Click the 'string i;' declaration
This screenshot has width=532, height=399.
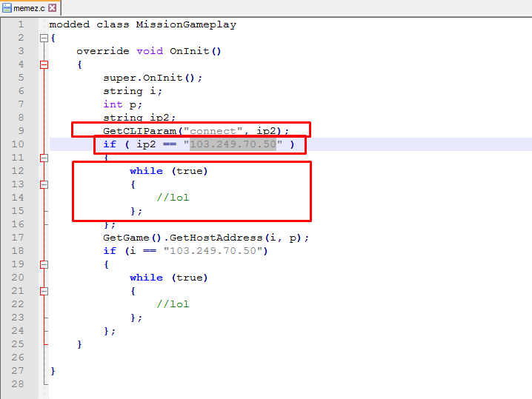(133, 91)
